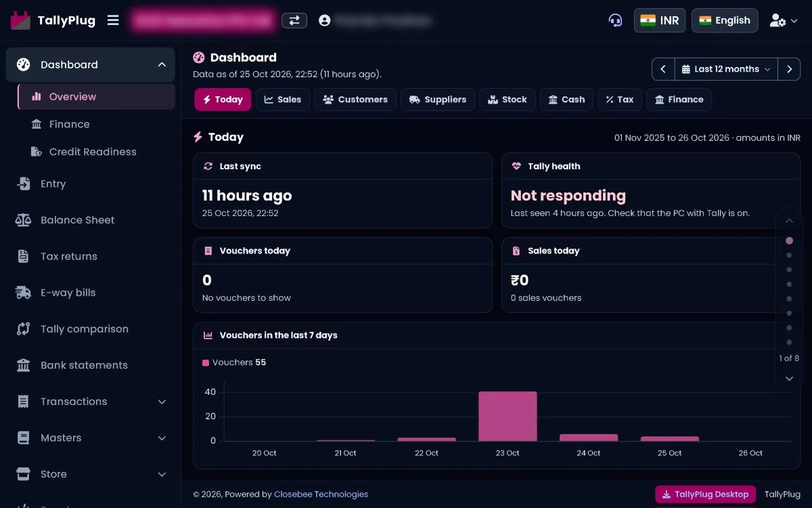This screenshot has height=508, width=812.
Task: Click the Dashboard gauge icon in sidebar
Action: coord(24,65)
